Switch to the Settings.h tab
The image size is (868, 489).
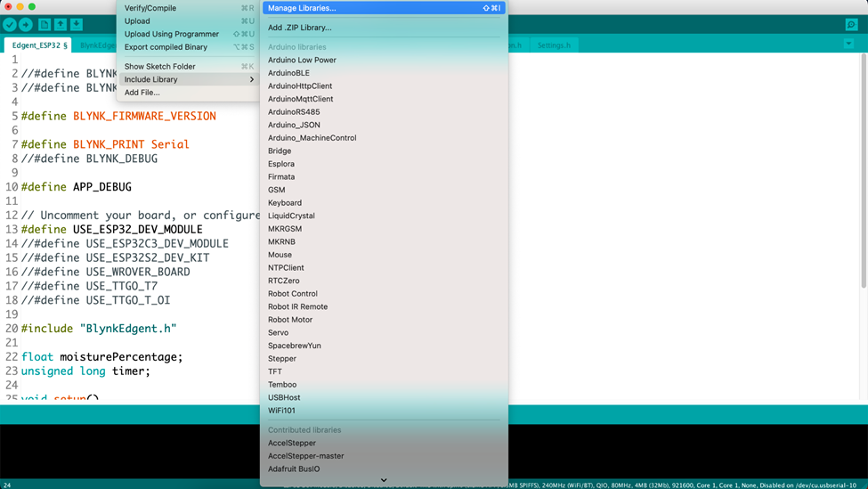[x=554, y=45]
